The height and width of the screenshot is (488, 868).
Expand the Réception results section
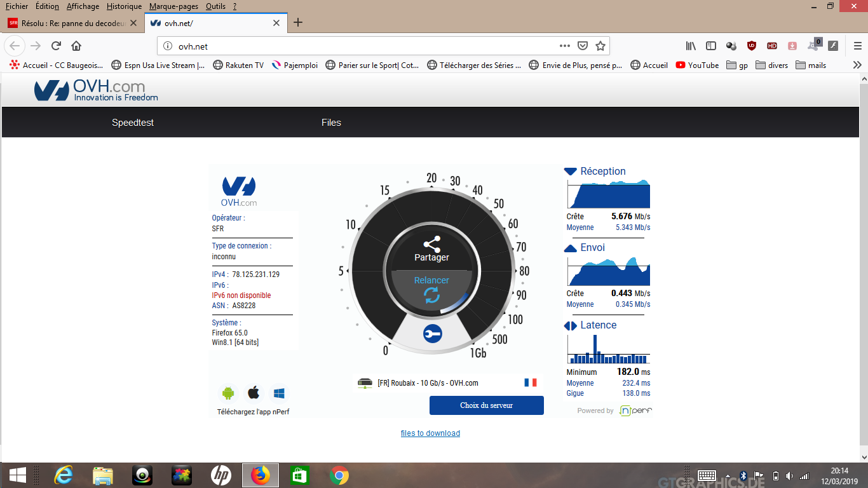tap(570, 172)
